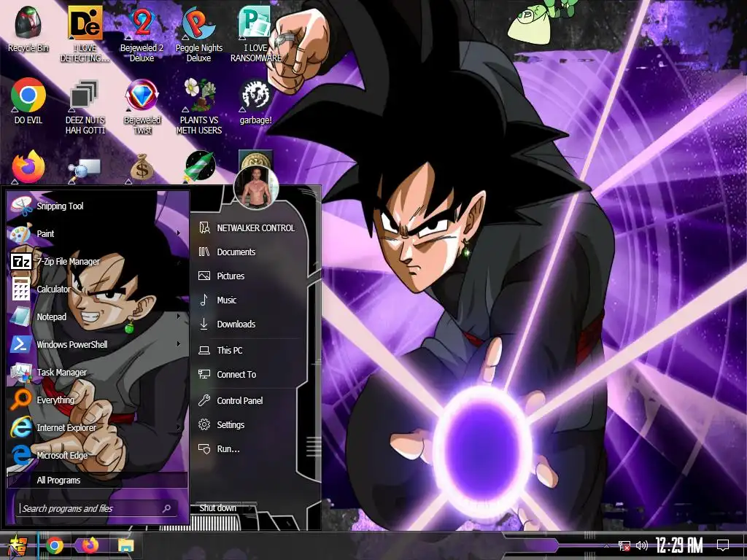This screenshot has width=747, height=560.
Task: Open the network status tray icon
Action: [x=624, y=545]
